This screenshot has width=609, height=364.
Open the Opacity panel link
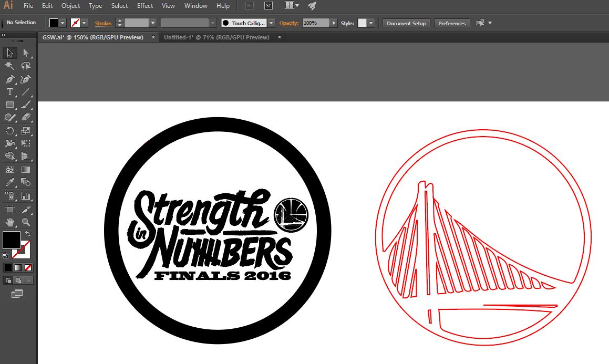point(289,23)
